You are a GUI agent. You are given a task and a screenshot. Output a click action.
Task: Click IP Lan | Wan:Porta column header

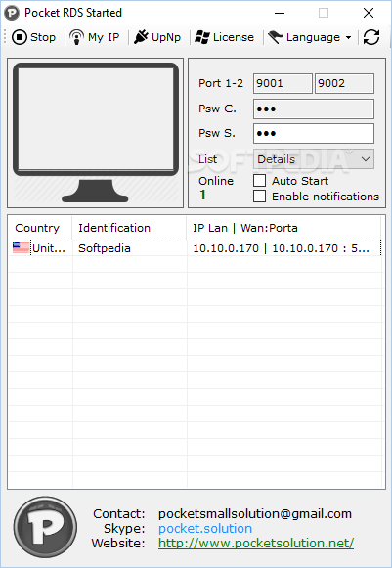point(283,228)
